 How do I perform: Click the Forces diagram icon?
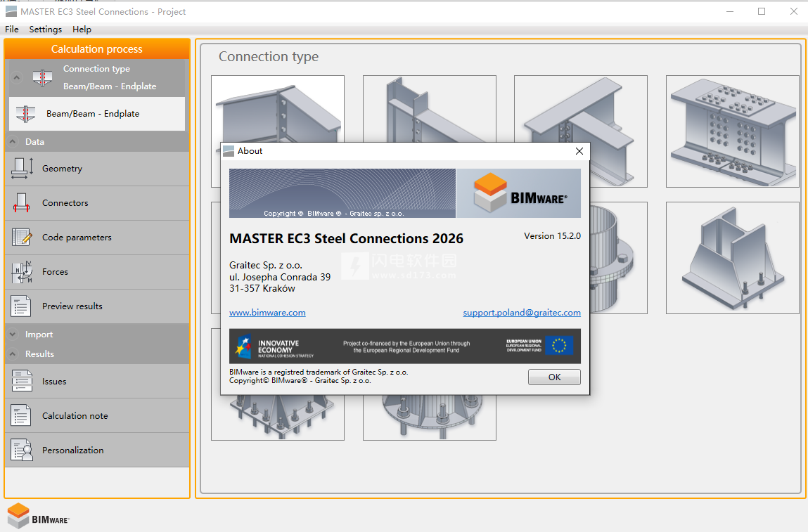pos(22,272)
